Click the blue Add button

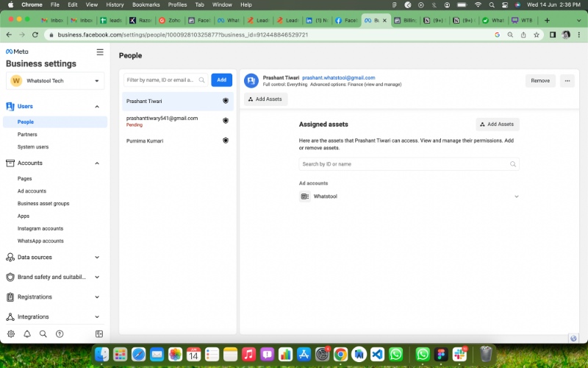(x=221, y=79)
